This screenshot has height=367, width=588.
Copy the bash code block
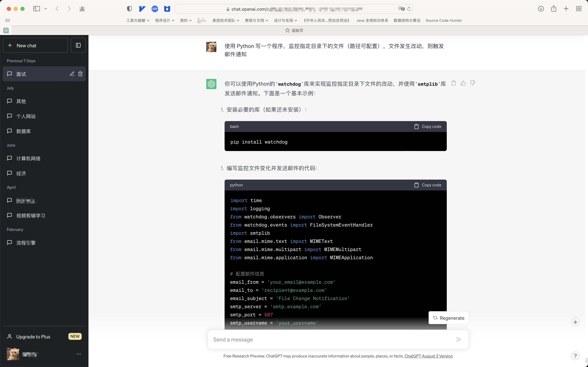(x=428, y=127)
